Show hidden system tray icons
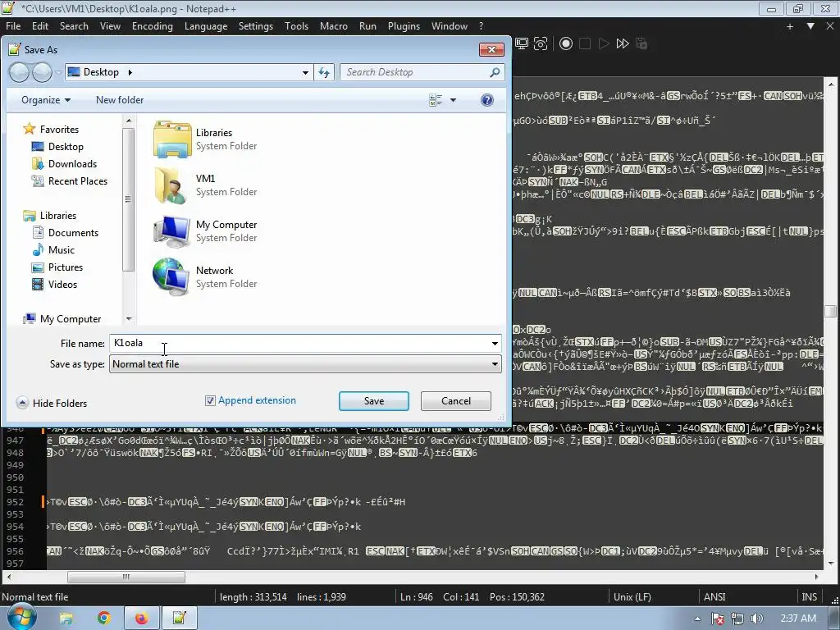 (697, 619)
